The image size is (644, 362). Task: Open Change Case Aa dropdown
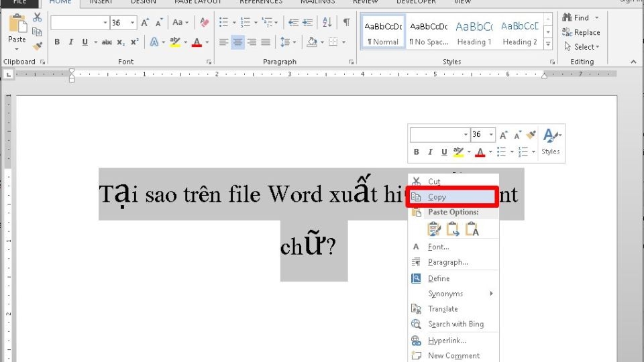(x=180, y=22)
